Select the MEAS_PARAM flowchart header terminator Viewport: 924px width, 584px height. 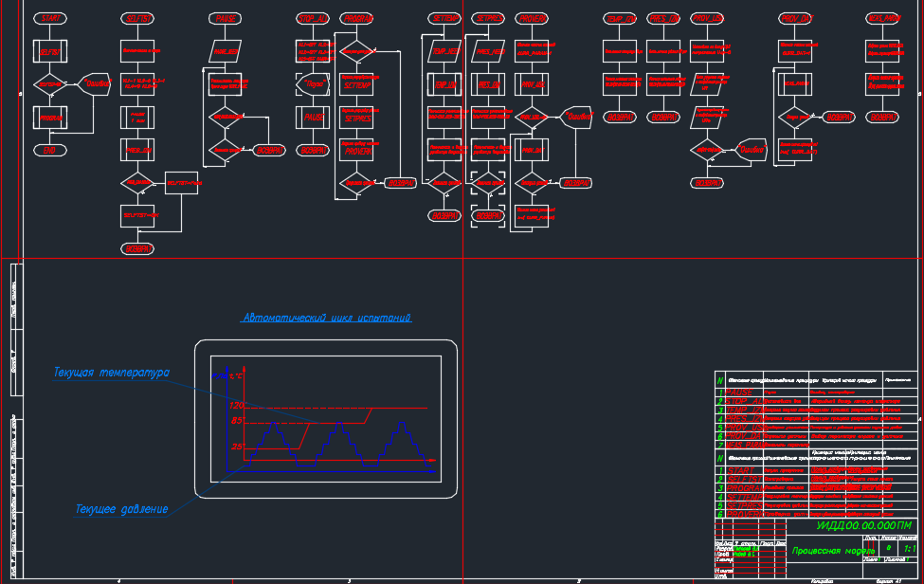883,18
